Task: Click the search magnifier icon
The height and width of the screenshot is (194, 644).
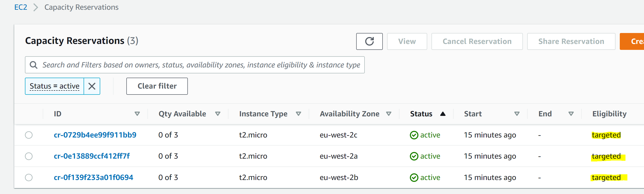Action: pyautogui.click(x=33, y=65)
